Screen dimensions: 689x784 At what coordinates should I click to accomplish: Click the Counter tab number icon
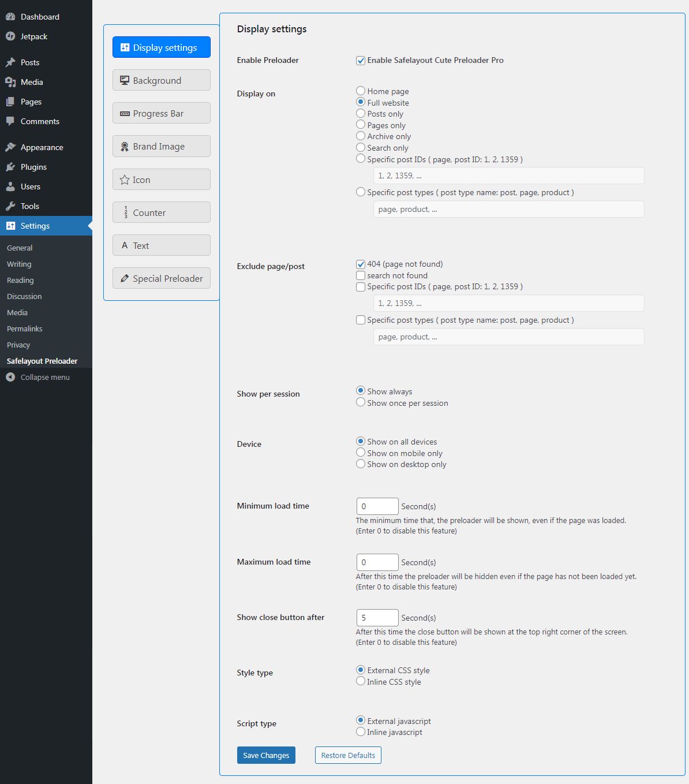pyautogui.click(x=126, y=212)
